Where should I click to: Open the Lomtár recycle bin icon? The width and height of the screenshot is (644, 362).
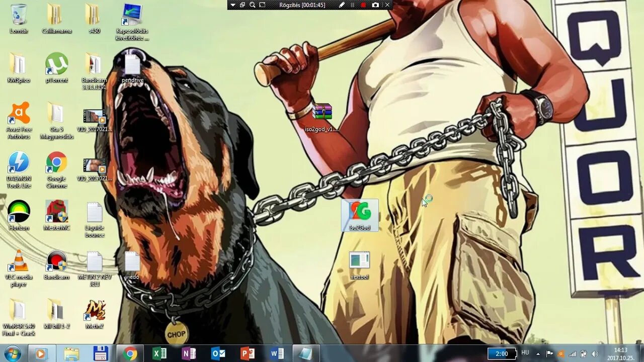[19, 19]
